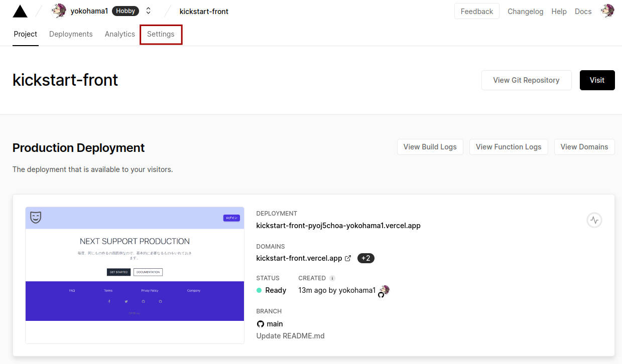Select the Project tab
The width and height of the screenshot is (622, 364).
[26, 34]
